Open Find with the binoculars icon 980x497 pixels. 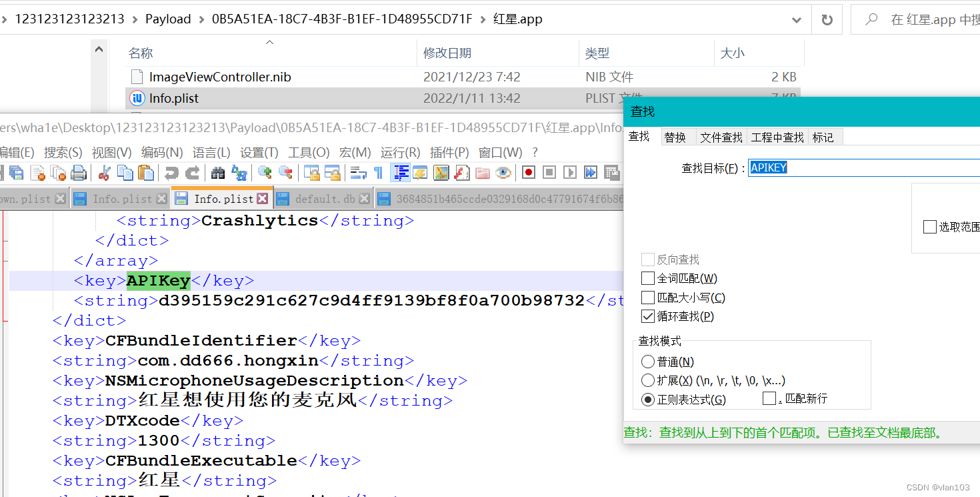click(218, 173)
